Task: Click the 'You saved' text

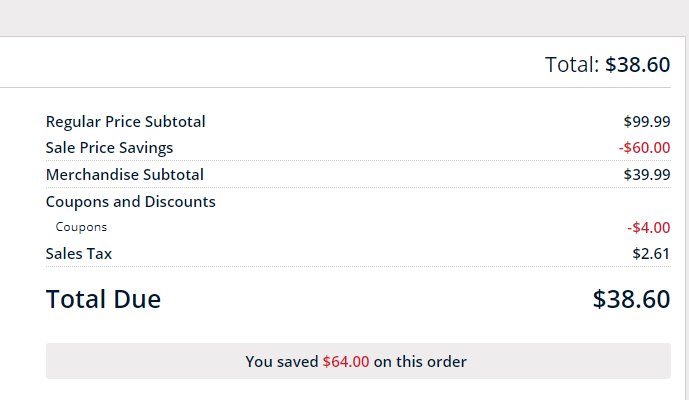Action: [x=282, y=362]
